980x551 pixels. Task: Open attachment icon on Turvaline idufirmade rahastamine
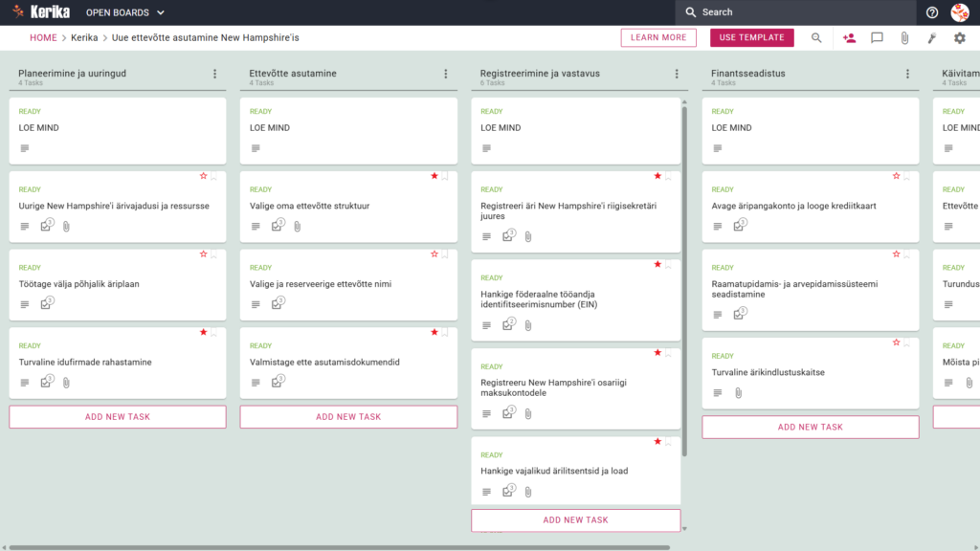point(66,383)
